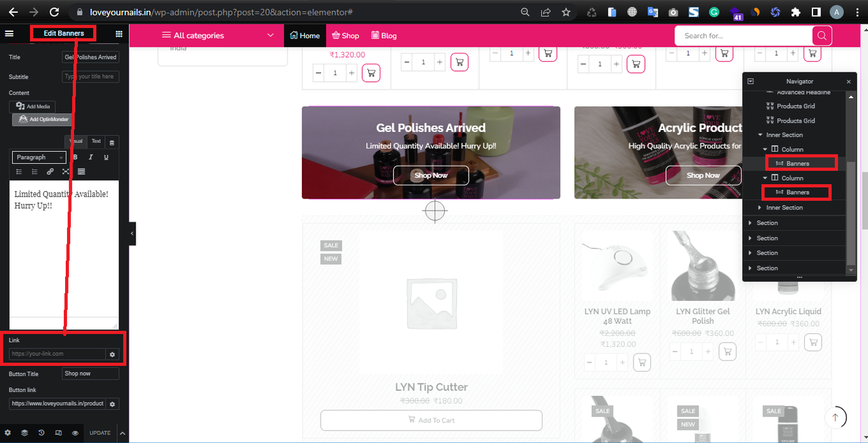The image size is (868, 443).
Task: Open Chrome profile avatar A
Action: click(x=837, y=12)
